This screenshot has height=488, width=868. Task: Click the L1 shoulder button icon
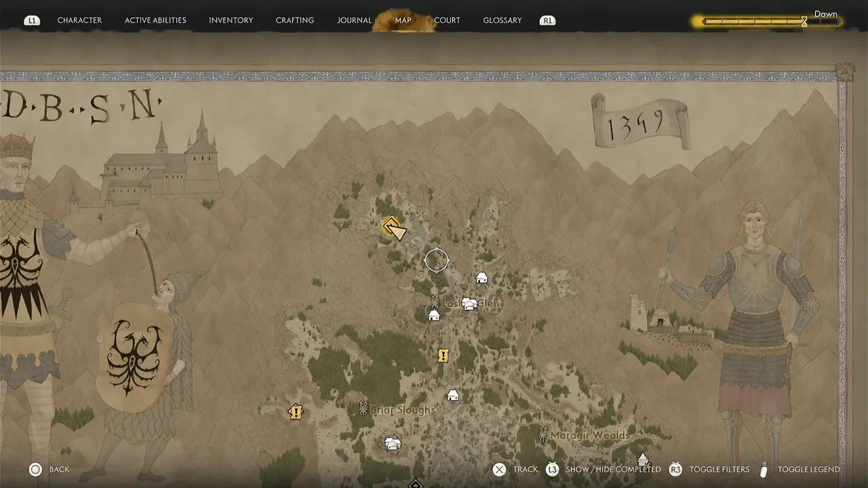[x=32, y=21]
